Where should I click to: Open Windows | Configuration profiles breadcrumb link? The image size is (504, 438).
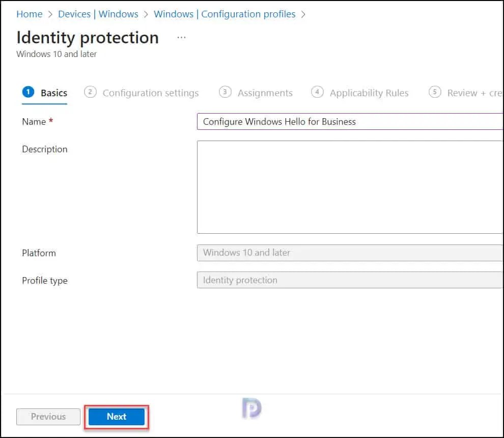[x=225, y=14]
